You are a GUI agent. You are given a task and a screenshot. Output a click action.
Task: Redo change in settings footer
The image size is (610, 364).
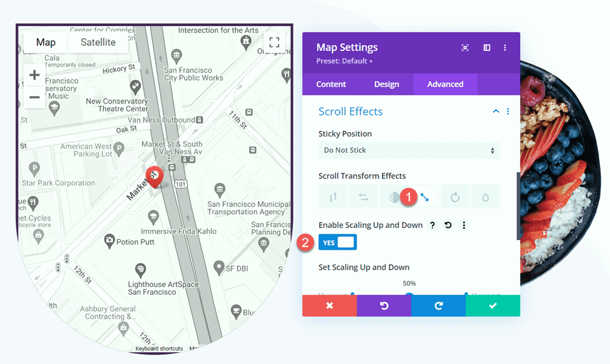[x=438, y=306]
